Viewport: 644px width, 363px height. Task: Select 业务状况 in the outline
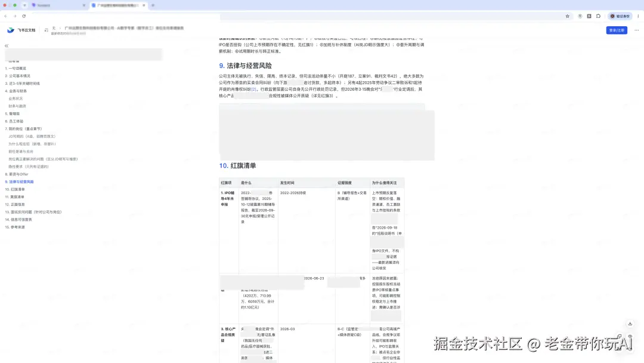coord(16,99)
